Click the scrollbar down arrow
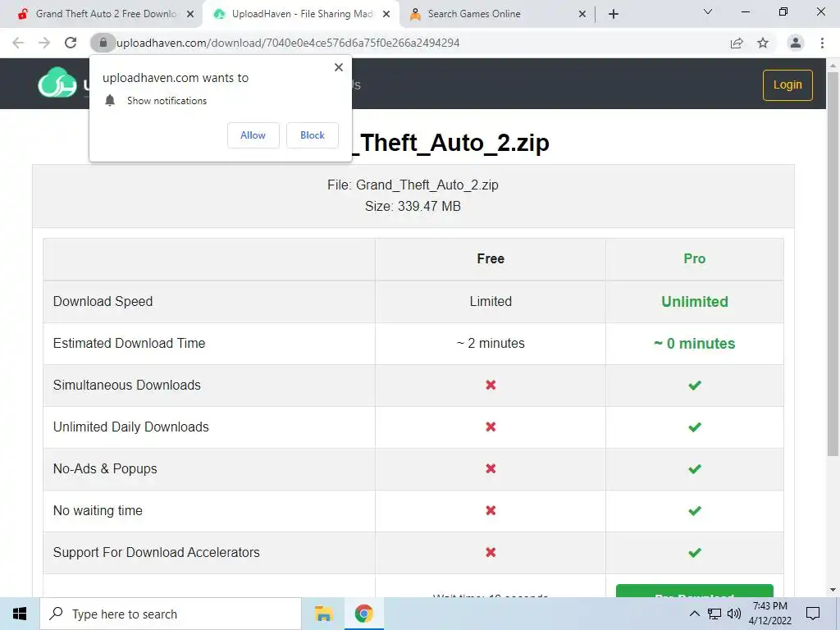This screenshot has width=840, height=630. click(x=833, y=590)
